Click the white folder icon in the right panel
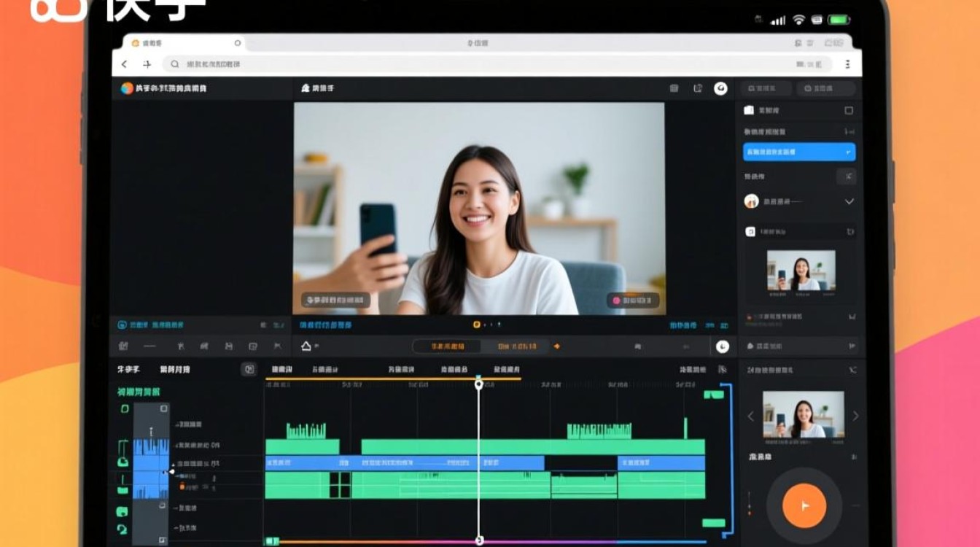Screen dimensions: 980x547 click(749, 110)
